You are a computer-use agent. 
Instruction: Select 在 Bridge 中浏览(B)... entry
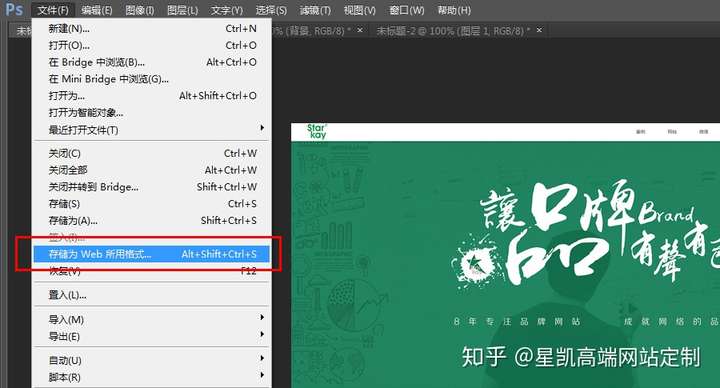click(152, 62)
